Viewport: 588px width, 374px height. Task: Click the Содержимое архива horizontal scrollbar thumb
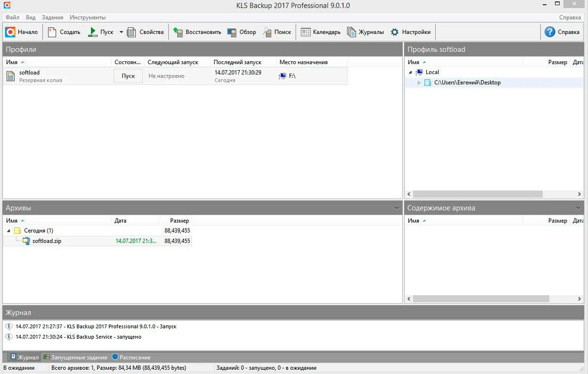tap(481, 299)
